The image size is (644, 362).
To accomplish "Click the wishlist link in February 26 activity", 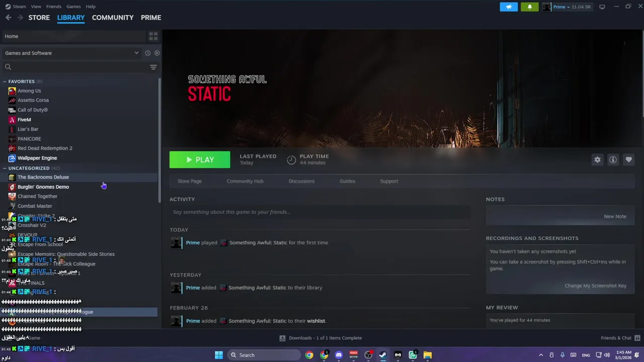I will (x=316, y=321).
